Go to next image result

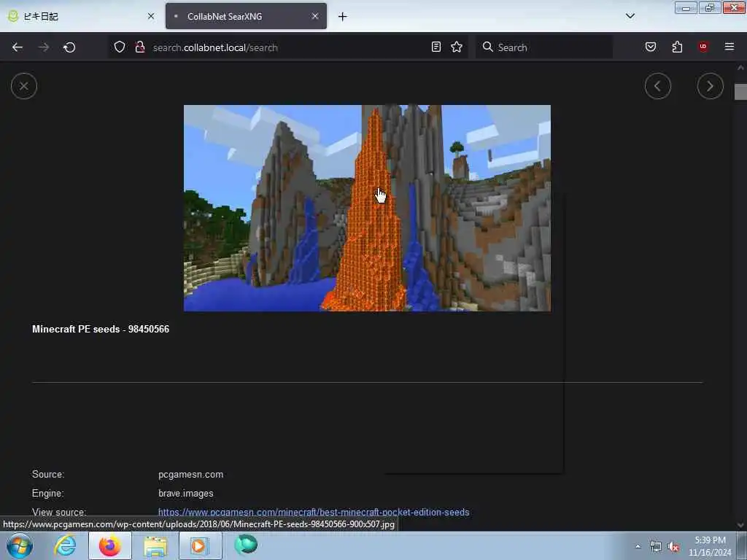pos(710,86)
